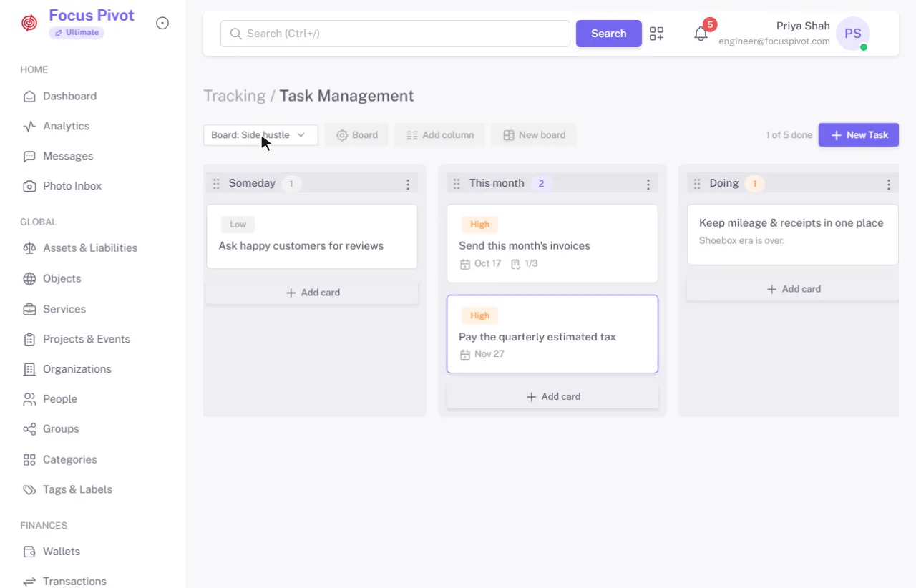Click the Tracking breadcrumb link
916x588 pixels.
(x=234, y=96)
